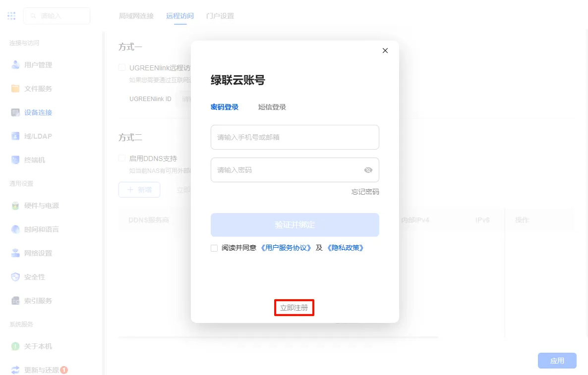Click the 终端机 sidebar icon
Screen dimensions: 588x375
15,160
